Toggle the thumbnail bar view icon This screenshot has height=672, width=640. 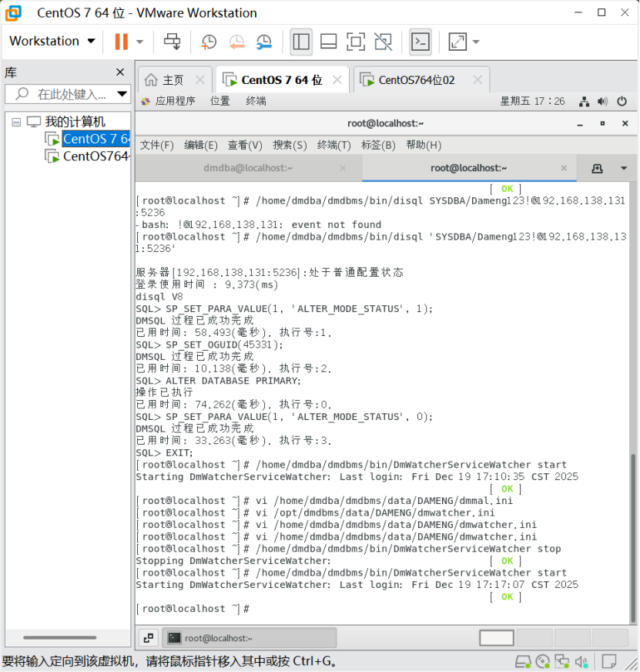pos(329,42)
